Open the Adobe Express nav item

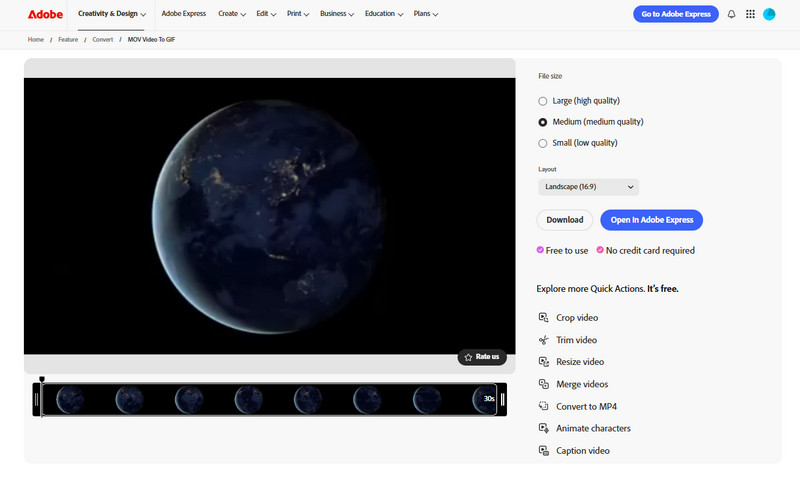(x=184, y=14)
